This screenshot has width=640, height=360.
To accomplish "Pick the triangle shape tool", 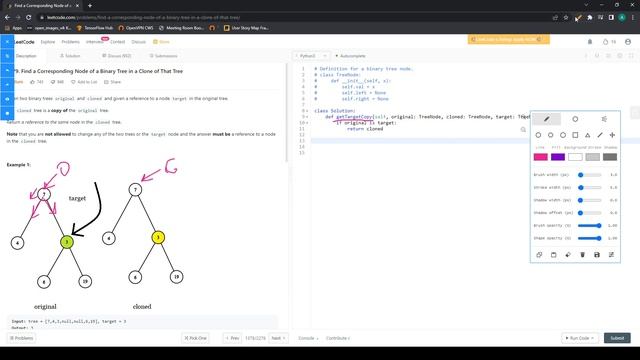I will coord(587,135).
